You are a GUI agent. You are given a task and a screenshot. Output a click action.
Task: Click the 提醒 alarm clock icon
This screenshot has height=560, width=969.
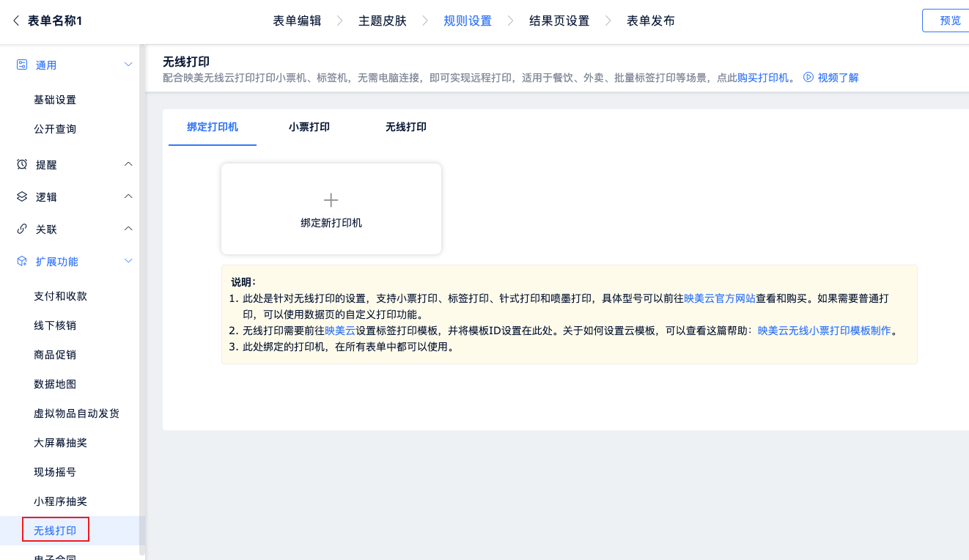tap(22, 164)
